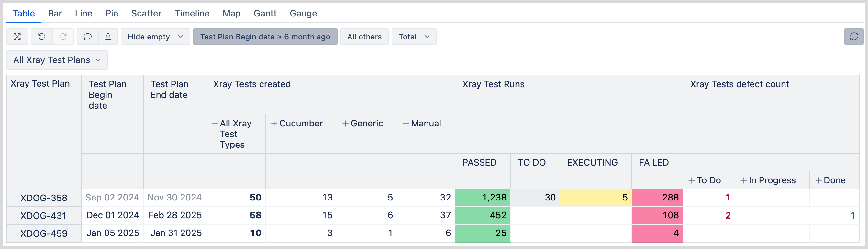This screenshot has height=249, width=868.
Task: Toggle the Test Plan Begin date filter
Action: [x=265, y=37]
